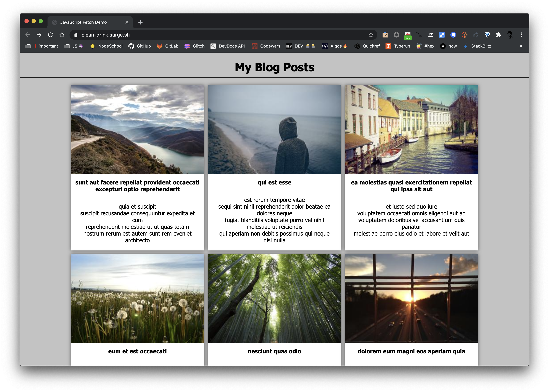Screen dimensions: 549x392
Task: Open the blue bookmark extension
Action: pyautogui.click(x=453, y=35)
